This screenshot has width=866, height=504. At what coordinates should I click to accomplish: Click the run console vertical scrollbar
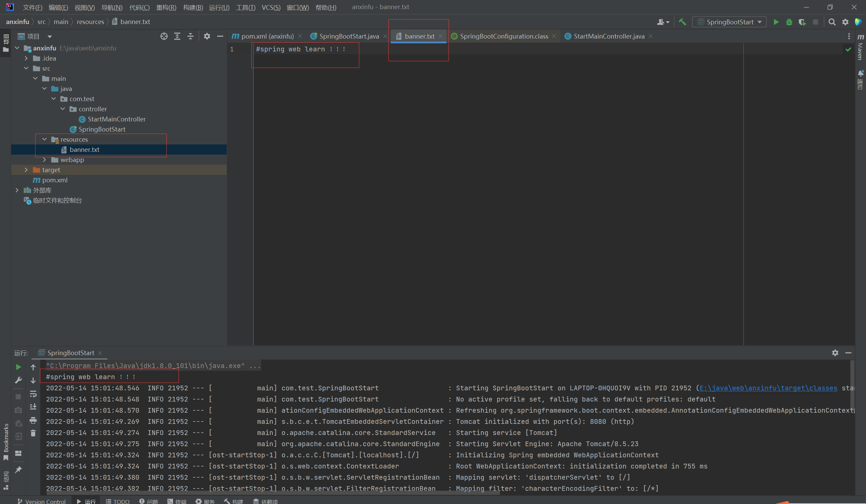[x=852, y=385]
